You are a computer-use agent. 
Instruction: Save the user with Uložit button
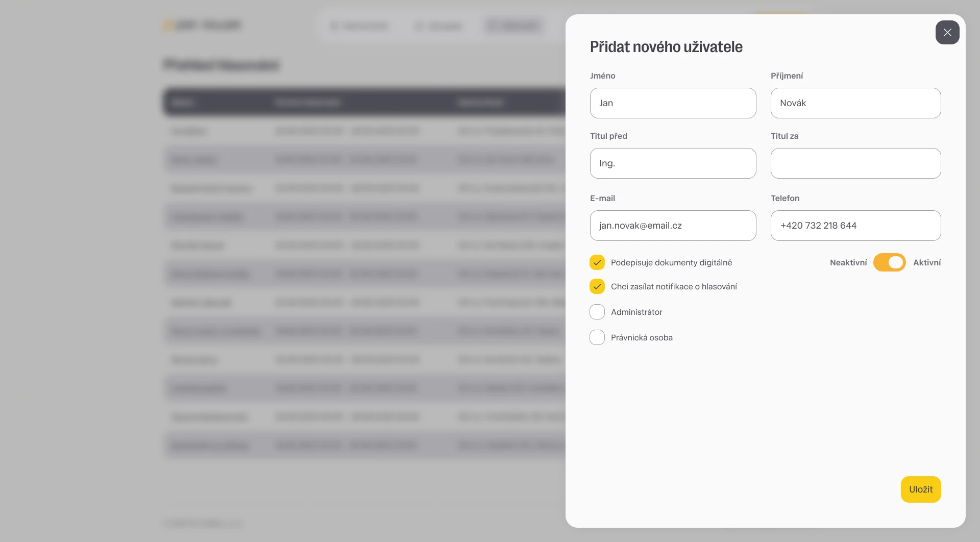tap(920, 489)
